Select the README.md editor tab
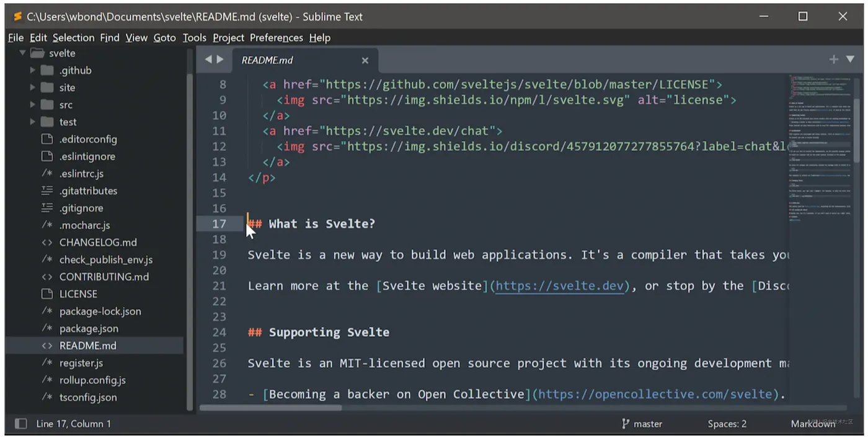Screen dimensions: 868x440 pos(304,60)
